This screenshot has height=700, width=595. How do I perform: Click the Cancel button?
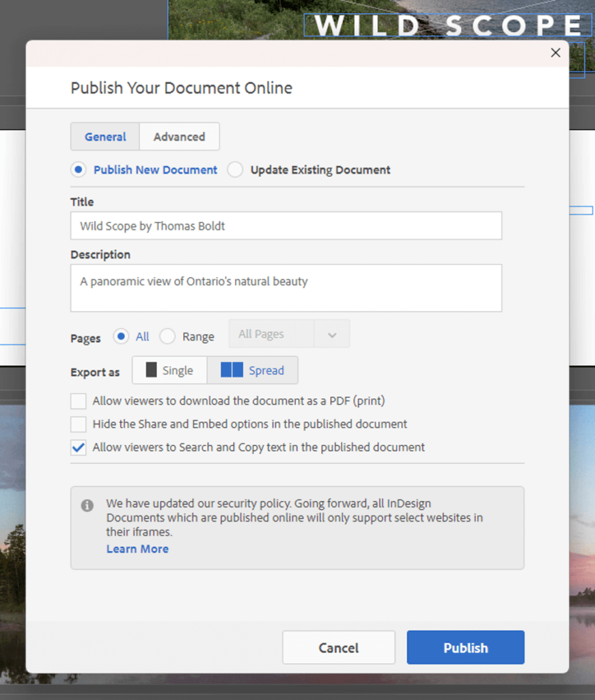click(x=339, y=647)
